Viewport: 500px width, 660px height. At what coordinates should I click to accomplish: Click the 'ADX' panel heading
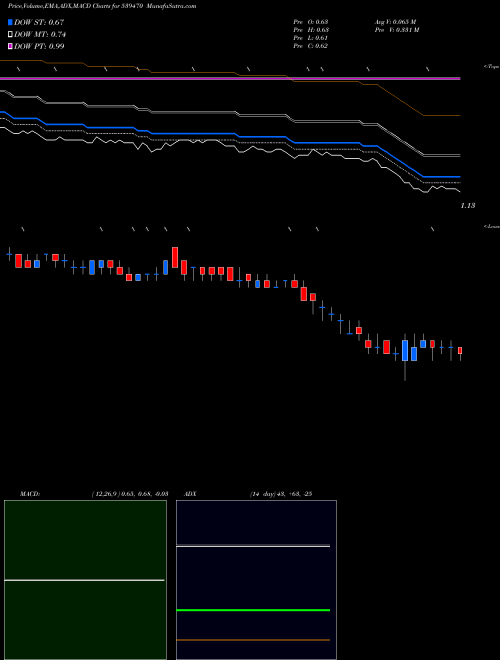point(191,493)
